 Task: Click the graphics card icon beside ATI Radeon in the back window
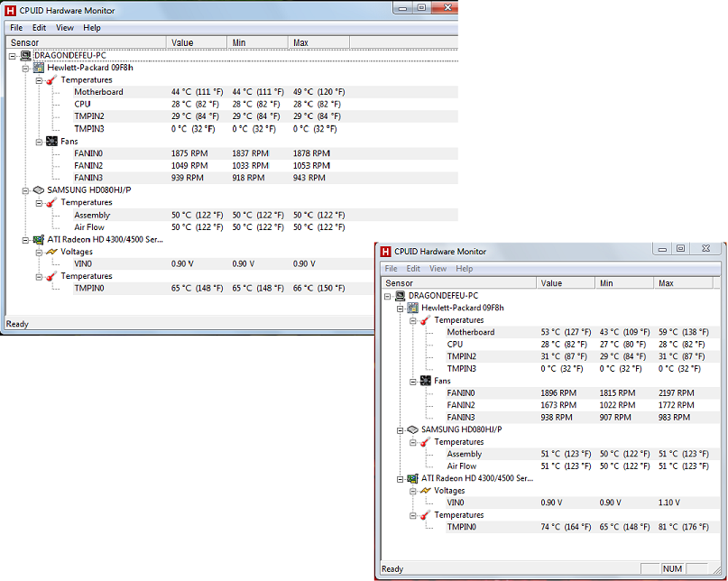coord(39,240)
